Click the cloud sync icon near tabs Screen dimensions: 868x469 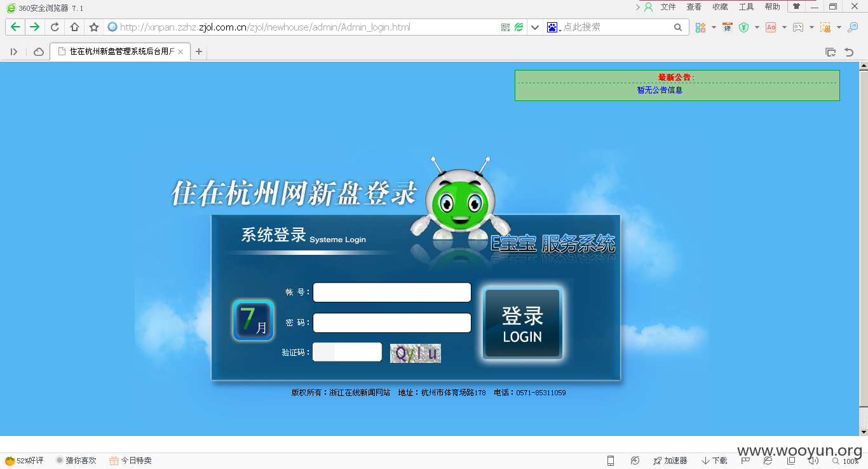[x=39, y=52]
